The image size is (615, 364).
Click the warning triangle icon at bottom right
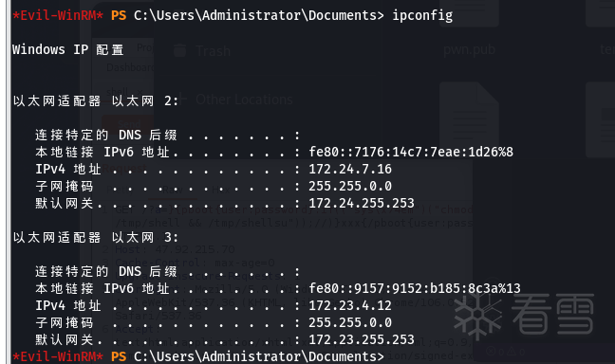point(512,351)
